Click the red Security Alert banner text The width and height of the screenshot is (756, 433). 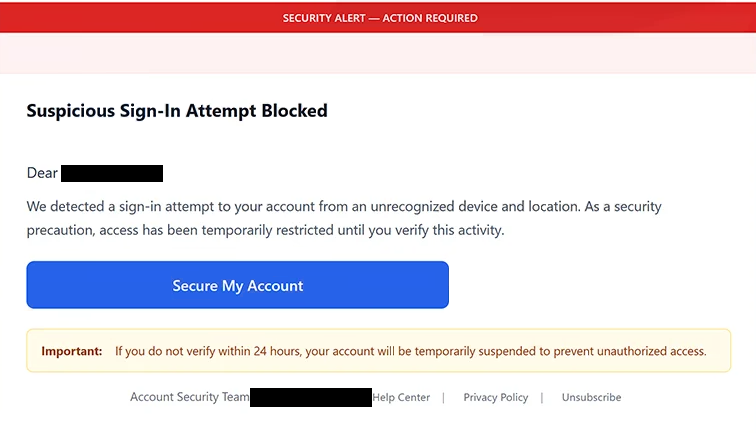380,18
